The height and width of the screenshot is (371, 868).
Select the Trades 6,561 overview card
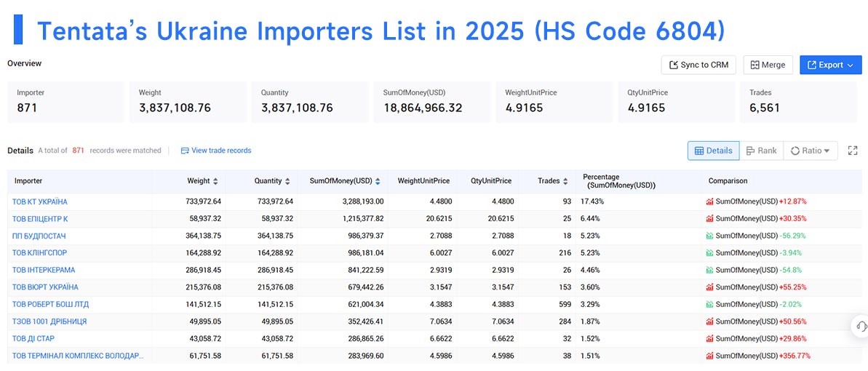click(798, 102)
